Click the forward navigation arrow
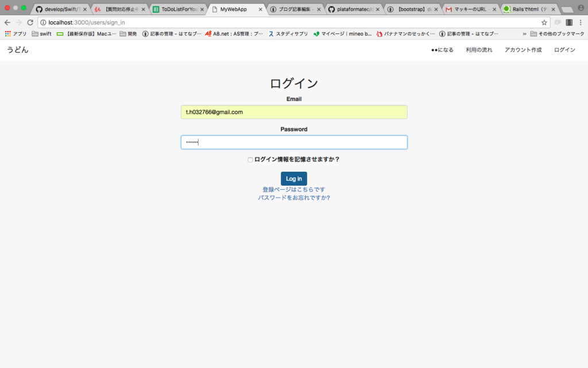Image resolution: width=588 pixels, height=368 pixels. 18,22
